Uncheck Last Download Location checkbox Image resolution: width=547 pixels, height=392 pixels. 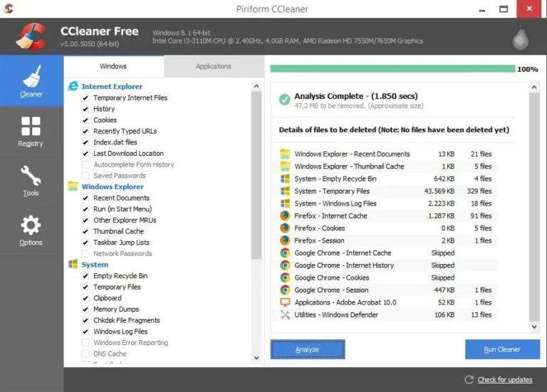pos(85,154)
